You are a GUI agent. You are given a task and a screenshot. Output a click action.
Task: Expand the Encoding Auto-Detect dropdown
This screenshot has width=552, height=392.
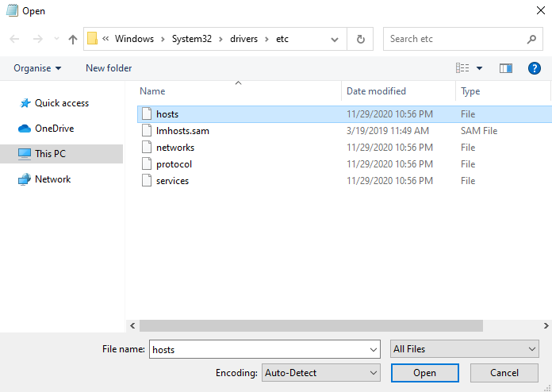point(320,373)
